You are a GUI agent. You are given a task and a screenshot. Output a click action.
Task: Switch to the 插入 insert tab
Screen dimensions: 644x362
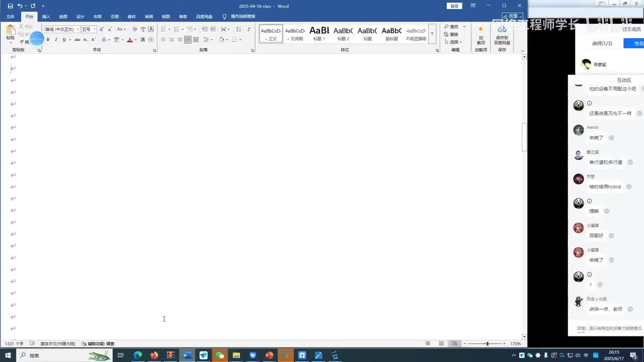click(46, 17)
